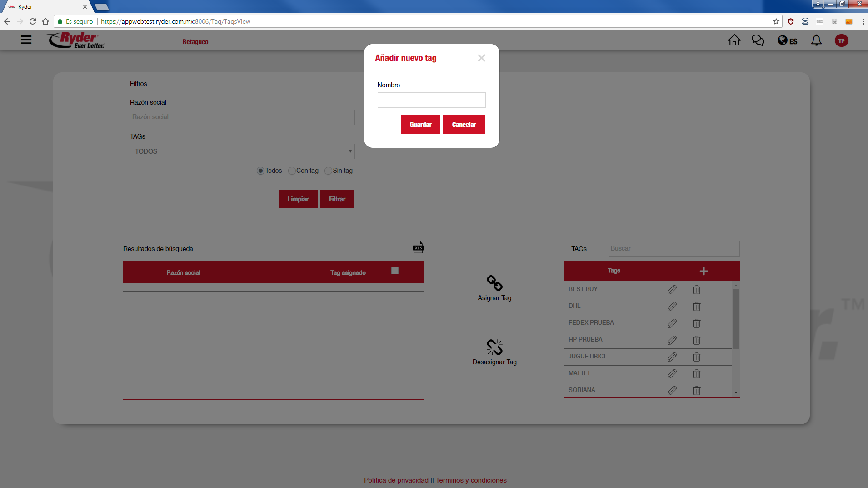Open the hamburger menu
This screenshot has width=868, height=488.
26,40
